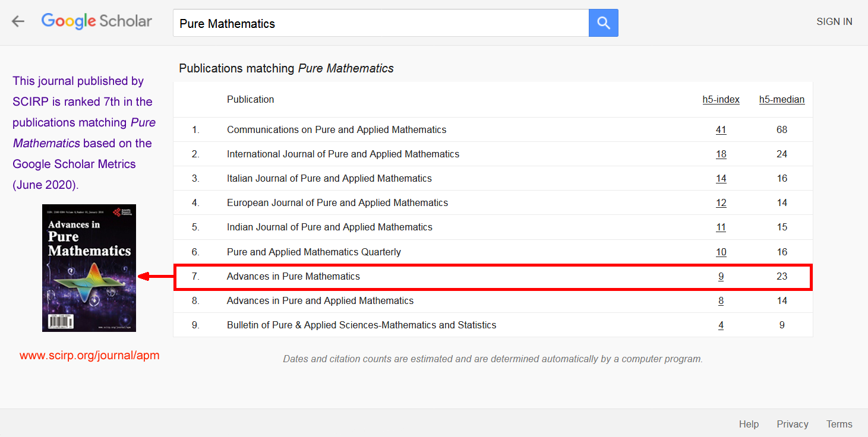Click the Terms footer link
The height and width of the screenshot is (437, 868).
[839, 424]
